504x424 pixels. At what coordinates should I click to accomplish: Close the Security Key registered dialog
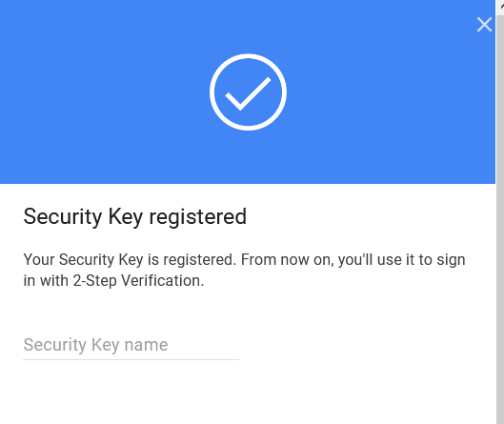484,25
